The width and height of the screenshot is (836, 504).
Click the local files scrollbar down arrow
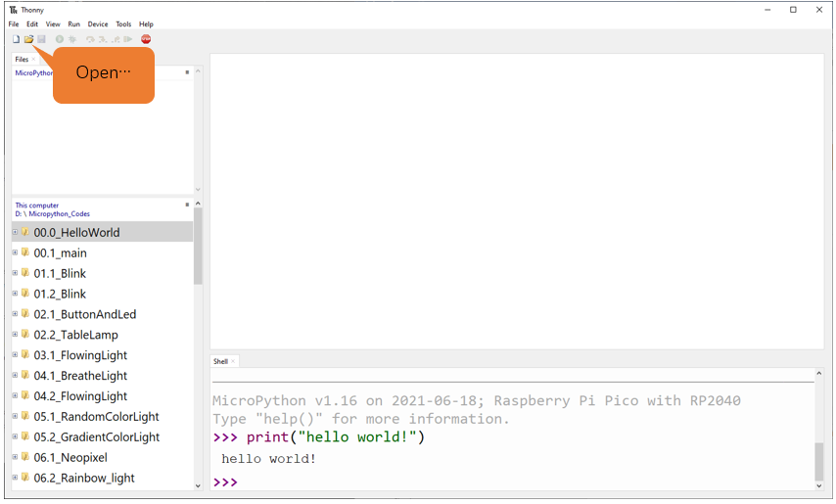198,485
